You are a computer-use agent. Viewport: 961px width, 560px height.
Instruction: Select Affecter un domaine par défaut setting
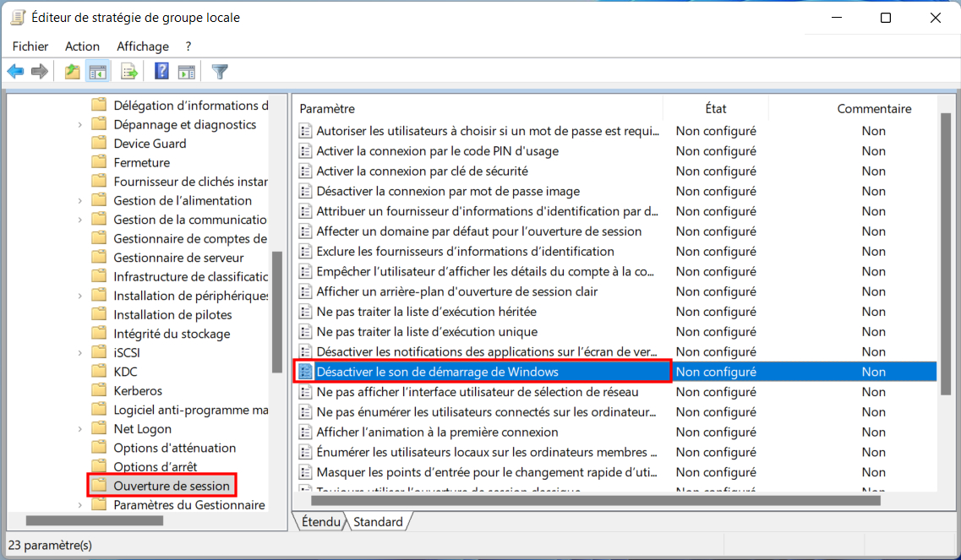pyautogui.click(x=479, y=231)
